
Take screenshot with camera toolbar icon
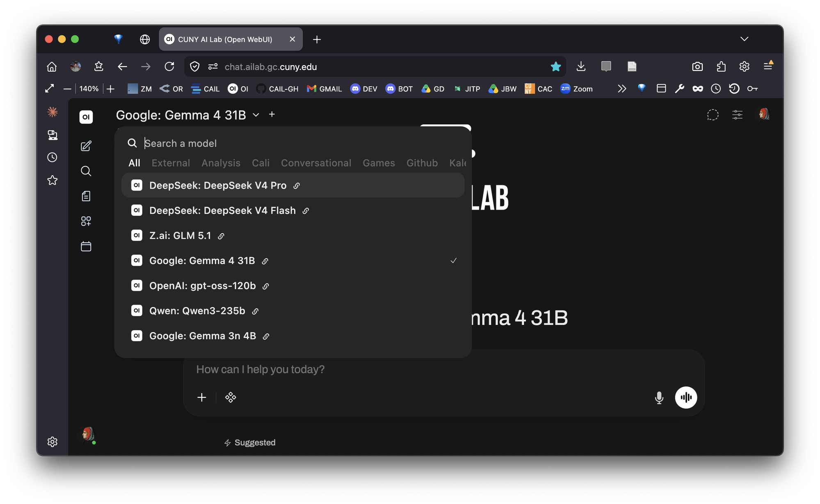[x=697, y=66]
